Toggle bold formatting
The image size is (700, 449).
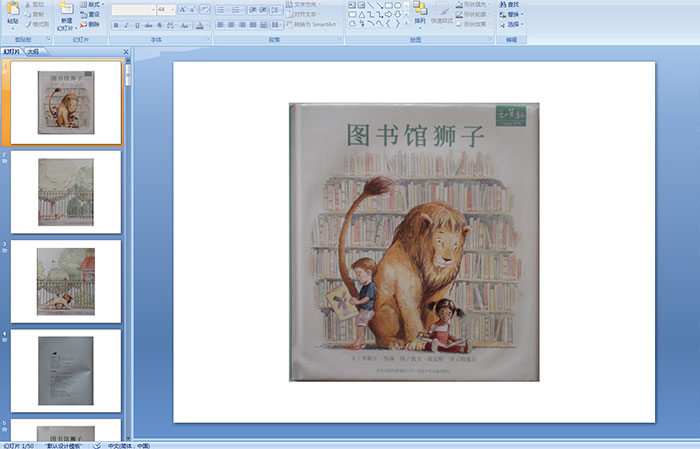click(116, 25)
